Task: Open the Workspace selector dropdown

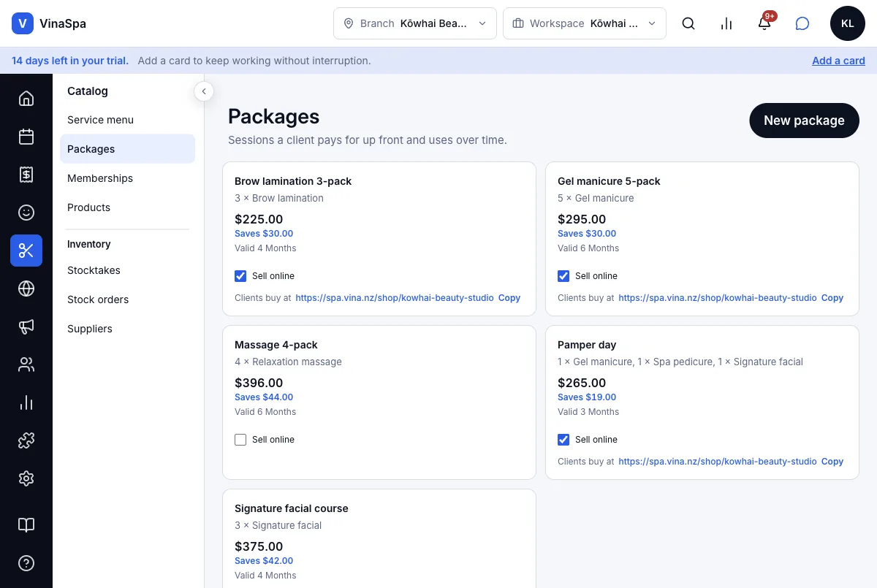Action: point(585,23)
